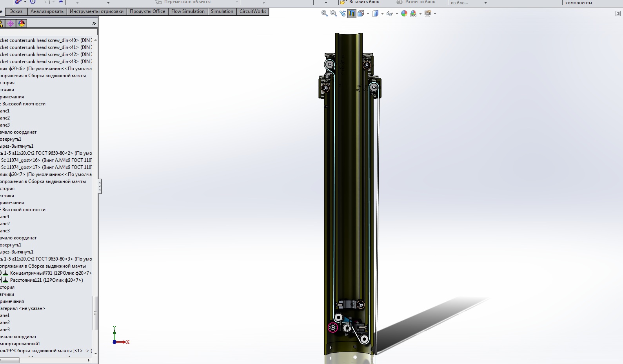Click the Hide/Show Items glasses icon
Image resolution: width=623 pixels, height=364 pixels.
[389, 13]
